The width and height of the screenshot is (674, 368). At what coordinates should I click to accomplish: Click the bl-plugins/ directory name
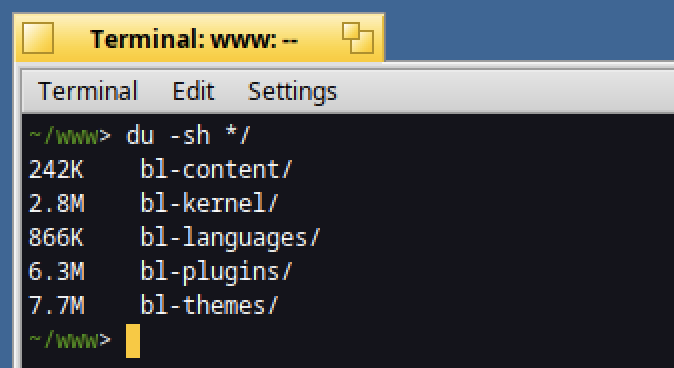click(216, 272)
